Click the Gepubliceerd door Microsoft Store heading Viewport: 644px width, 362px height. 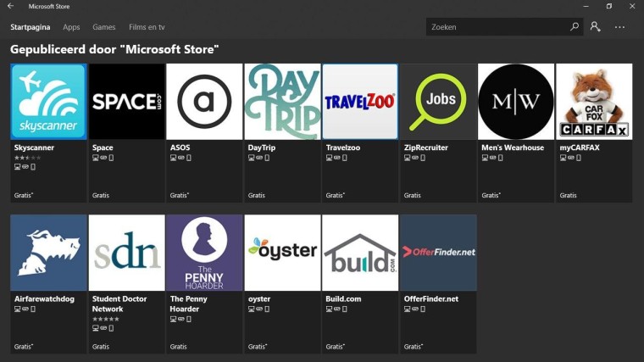pos(114,49)
